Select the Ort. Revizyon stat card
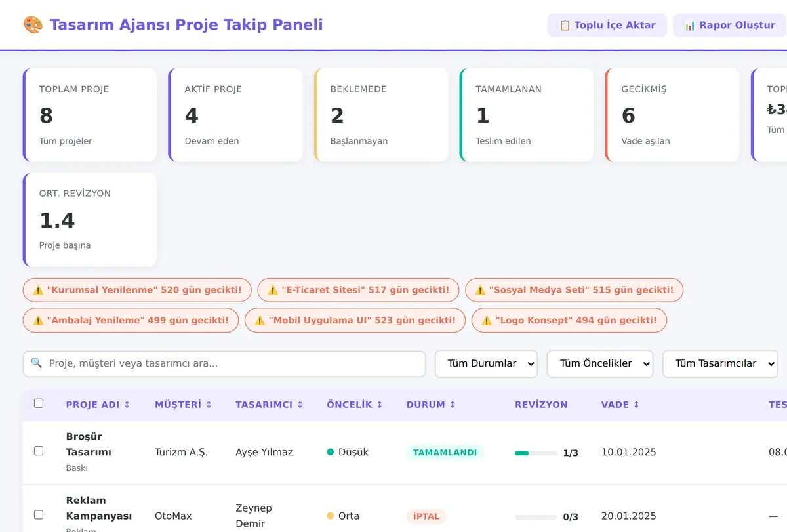 click(90, 220)
